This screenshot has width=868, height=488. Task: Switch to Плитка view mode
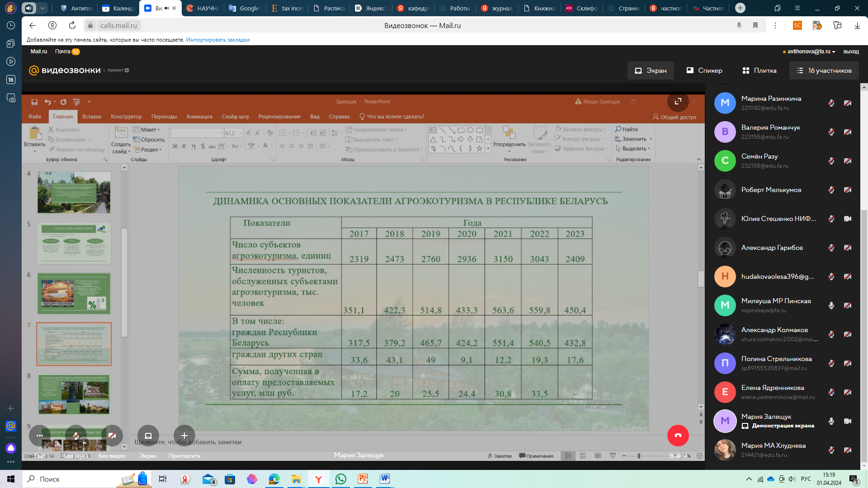(x=759, y=70)
